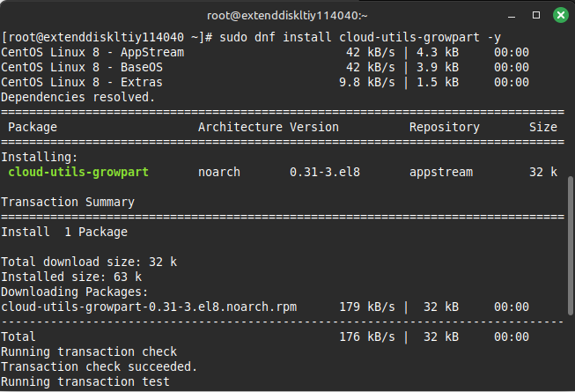Minimize the terminal window
The image size is (575, 392).
coord(512,15)
